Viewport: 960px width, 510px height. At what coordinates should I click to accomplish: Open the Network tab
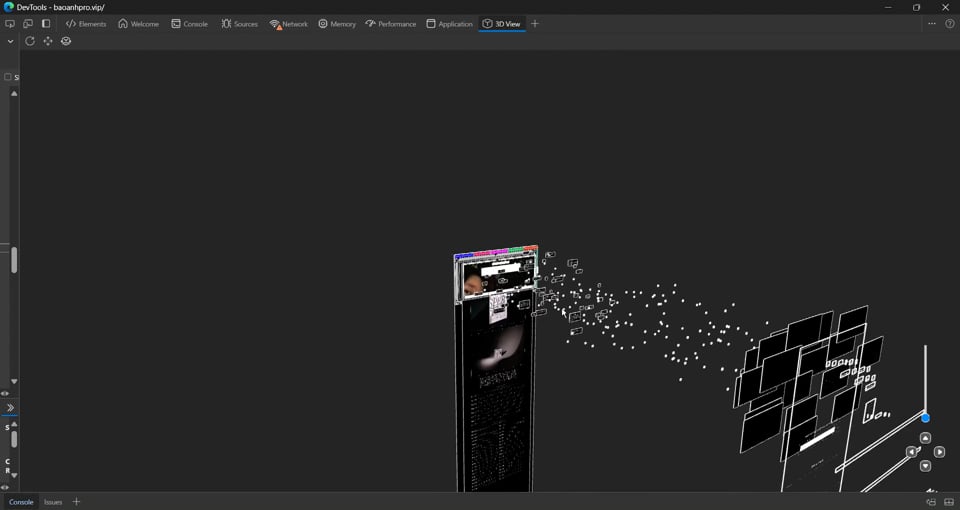pos(288,24)
